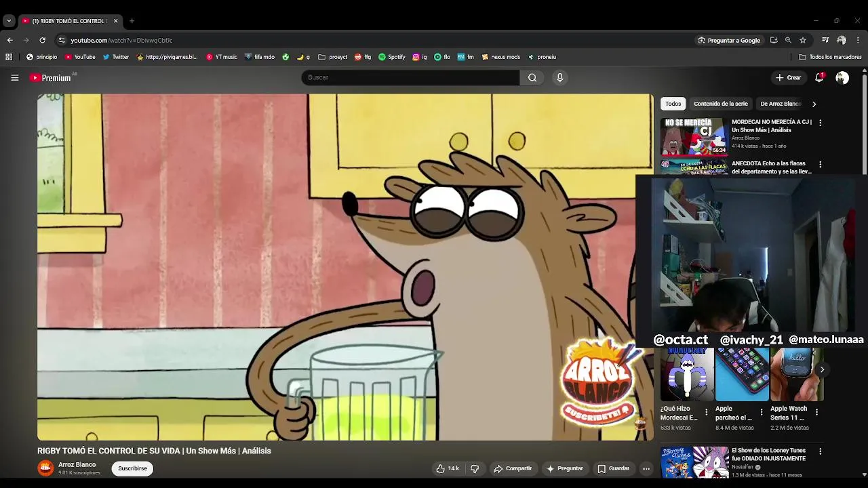Open Todos los marcadores folder

coord(830,57)
